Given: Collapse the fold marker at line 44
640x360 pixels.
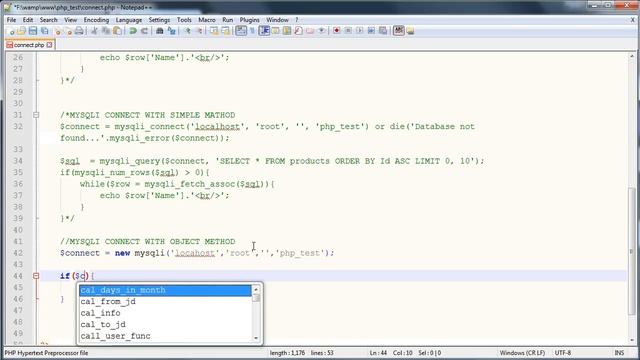Looking at the screenshot, I should pyautogui.click(x=36, y=276).
